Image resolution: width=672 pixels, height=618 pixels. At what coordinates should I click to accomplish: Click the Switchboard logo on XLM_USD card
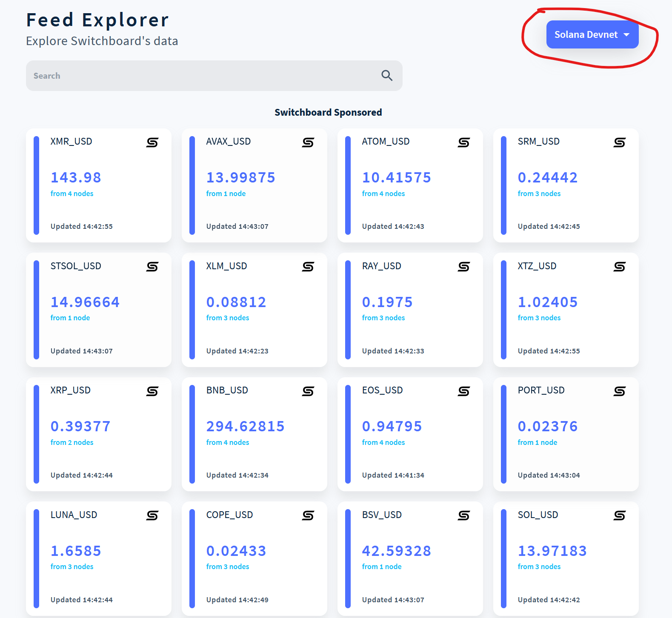(308, 267)
